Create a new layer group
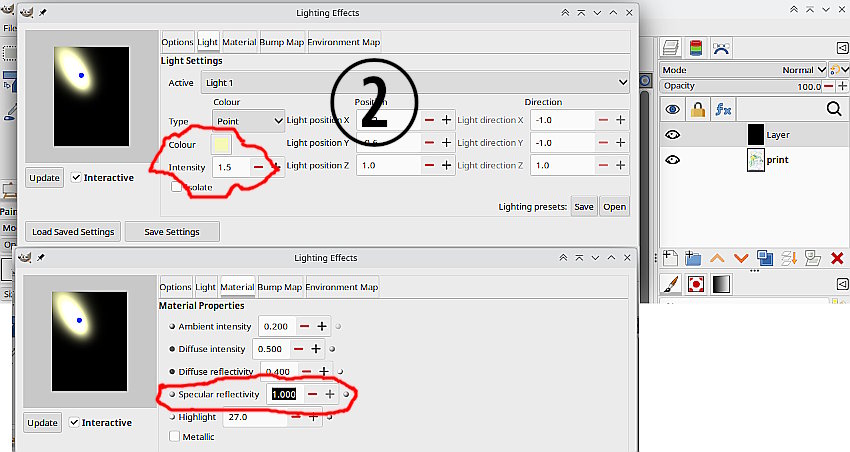This screenshot has width=850, height=452. click(693, 258)
